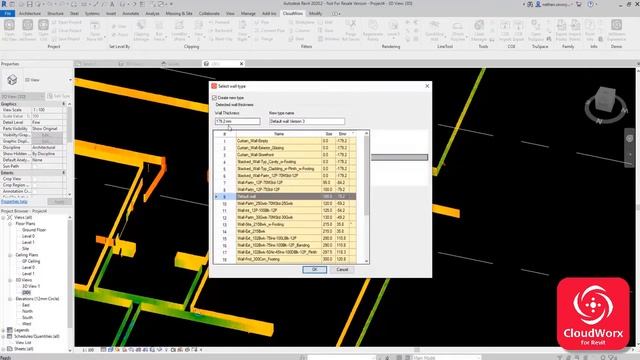The height and width of the screenshot is (360, 640).
Task: Expand the Legends tree node
Action: [4, 330]
